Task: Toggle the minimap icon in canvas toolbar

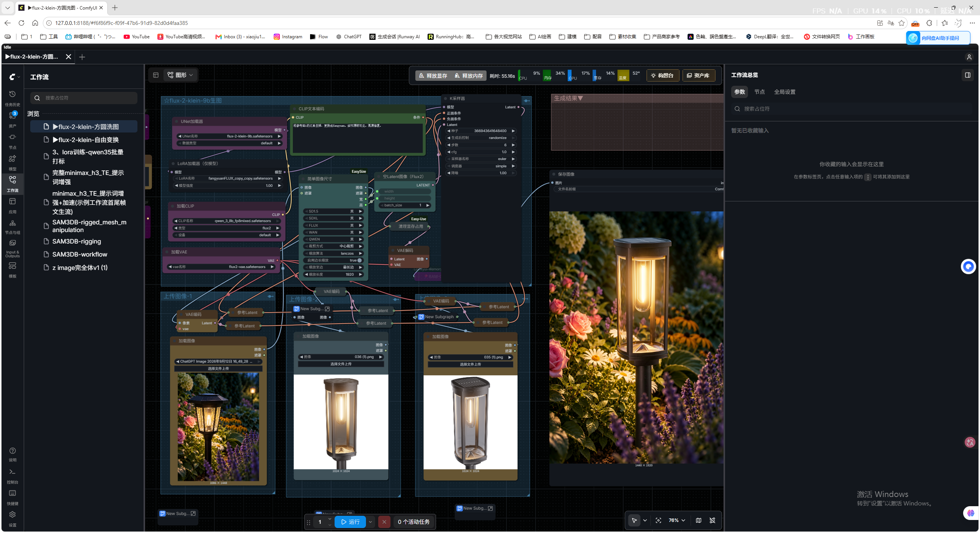Action: coord(699,520)
